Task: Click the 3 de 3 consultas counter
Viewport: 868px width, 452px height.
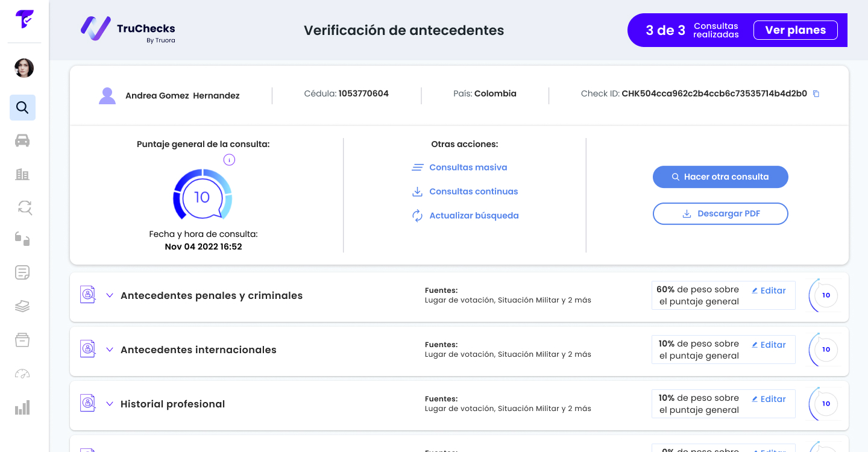Action: point(693,30)
